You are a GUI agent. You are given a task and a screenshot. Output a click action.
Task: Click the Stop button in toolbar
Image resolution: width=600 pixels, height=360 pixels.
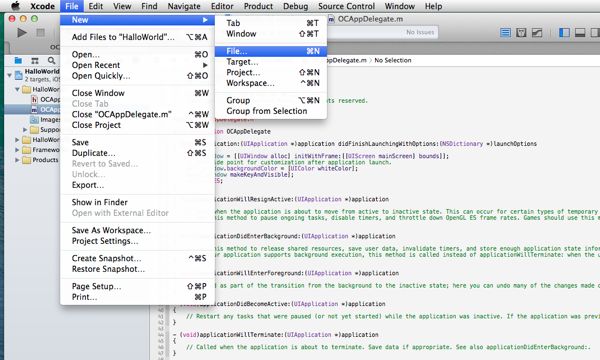coord(41,33)
